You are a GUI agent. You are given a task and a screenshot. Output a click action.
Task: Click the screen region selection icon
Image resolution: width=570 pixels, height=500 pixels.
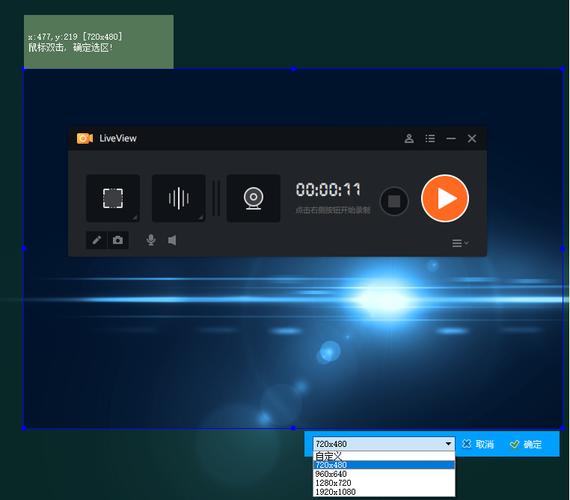click(x=113, y=198)
